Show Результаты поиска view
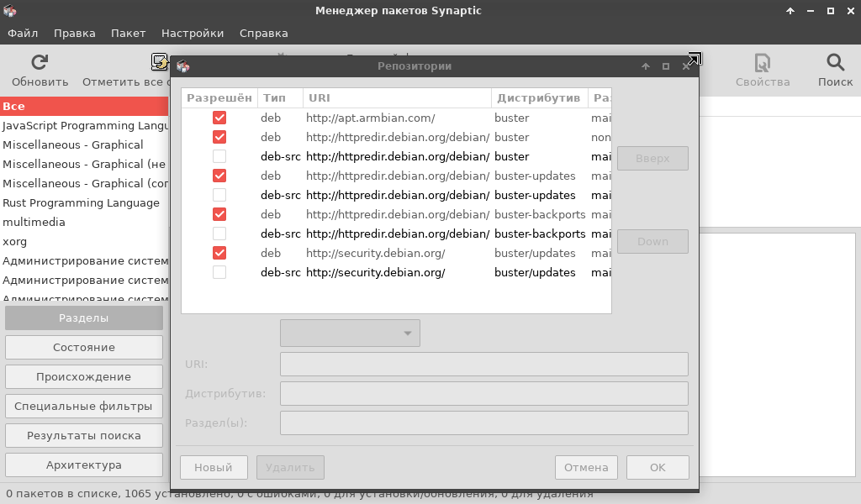The image size is (861, 504). (84, 435)
